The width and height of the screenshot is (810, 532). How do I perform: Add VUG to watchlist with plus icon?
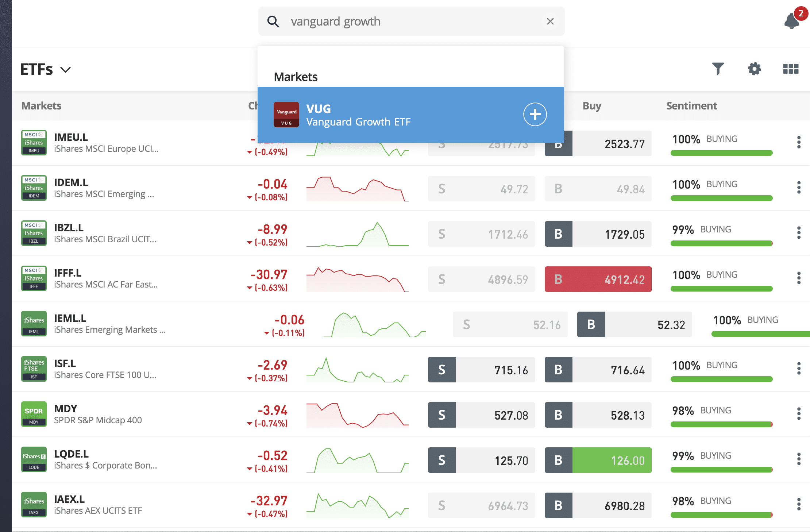[x=535, y=114]
